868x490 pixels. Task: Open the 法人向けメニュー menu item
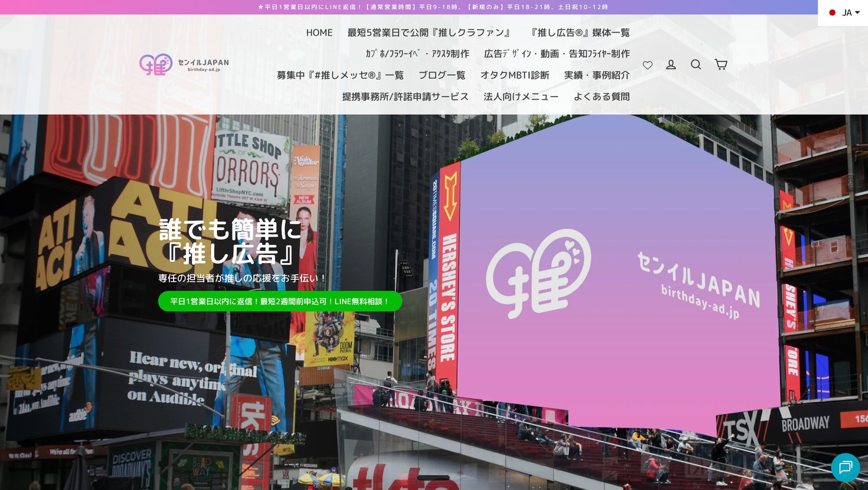pyautogui.click(x=521, y=97)
